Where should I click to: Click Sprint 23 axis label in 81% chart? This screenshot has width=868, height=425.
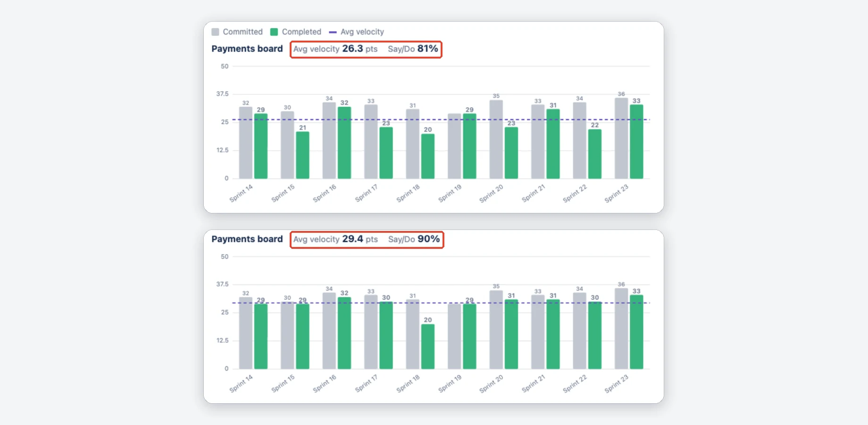click(x=617, y=193)
